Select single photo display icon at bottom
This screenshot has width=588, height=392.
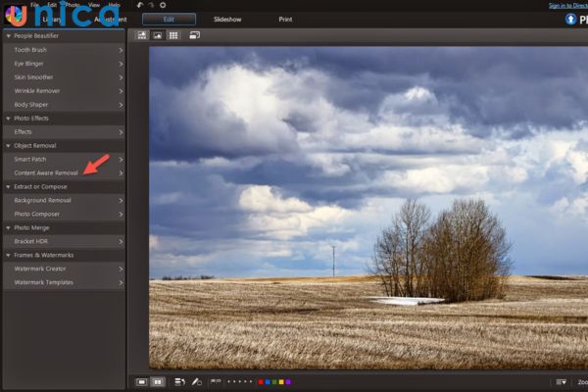tap(141, 381)
